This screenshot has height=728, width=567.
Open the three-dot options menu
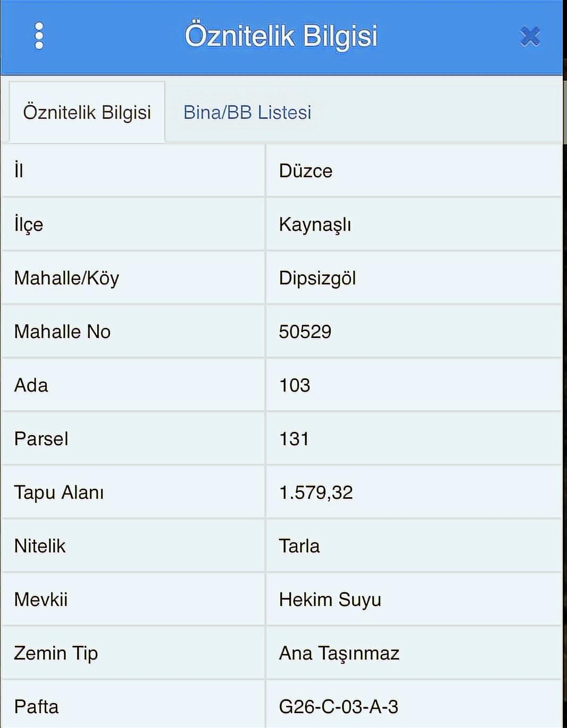pyautogui.click(x=39, y=36)
